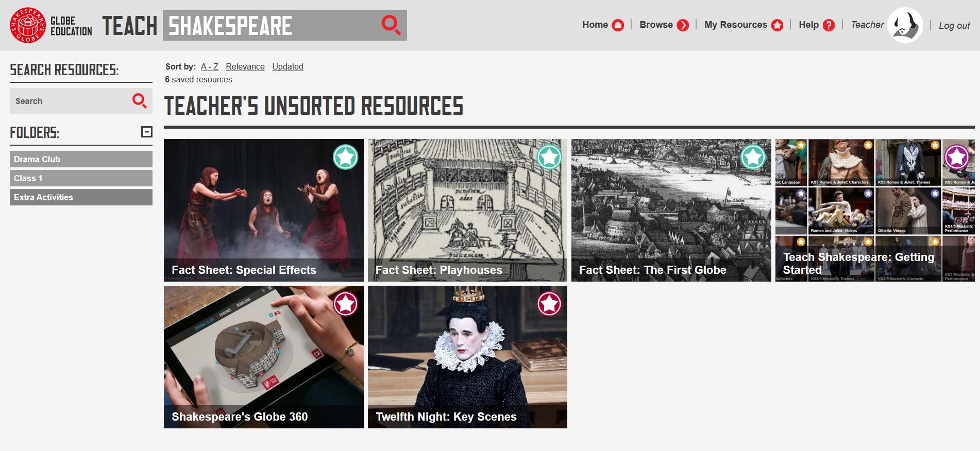Collapse the Folders list

(x=147, y=132)
